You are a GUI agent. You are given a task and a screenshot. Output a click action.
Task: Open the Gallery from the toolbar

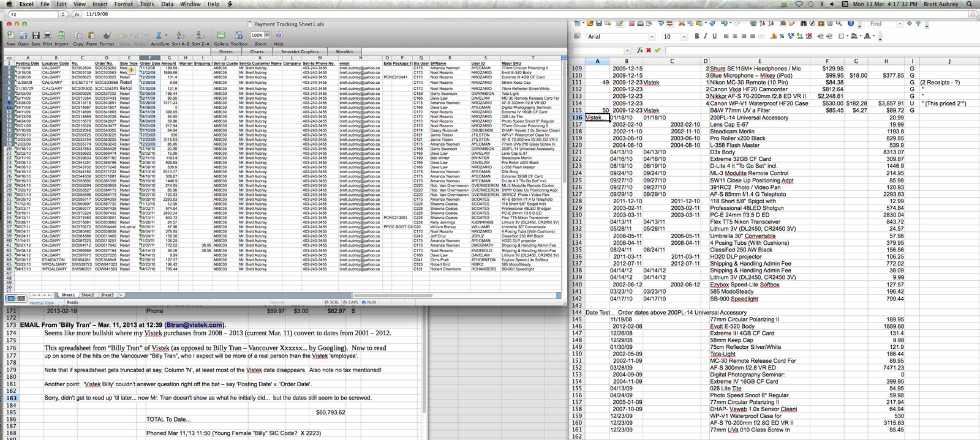(x=221, y=36)
